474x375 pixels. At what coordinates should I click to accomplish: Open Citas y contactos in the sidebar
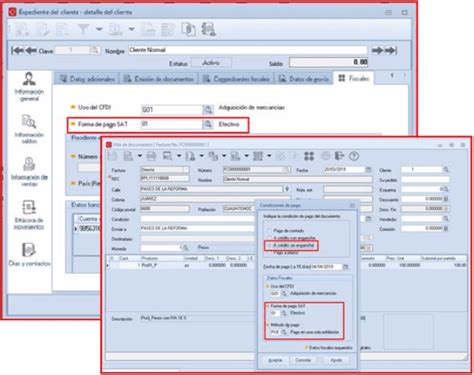pos(29,255)
